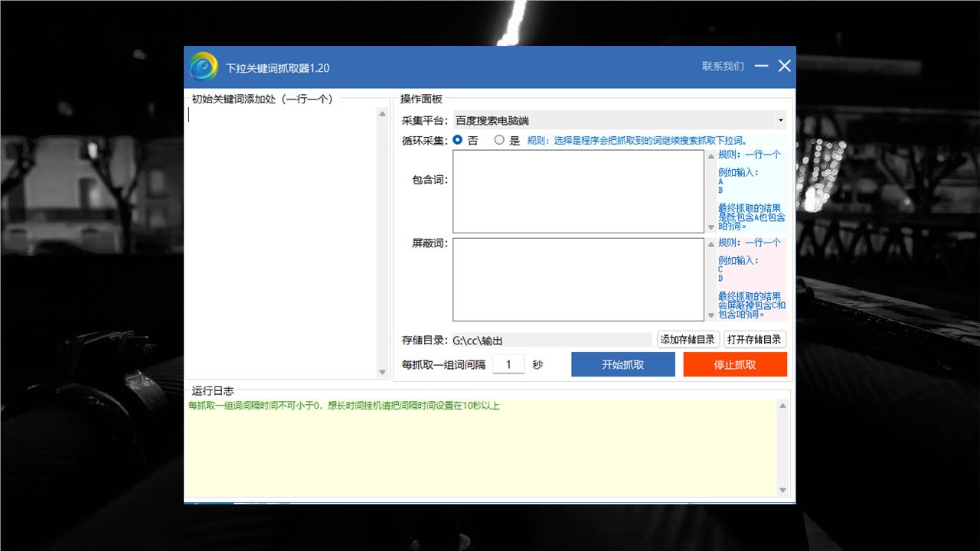Close the 下拉关键词抓取器 window
980x551 pixels.
785,66
